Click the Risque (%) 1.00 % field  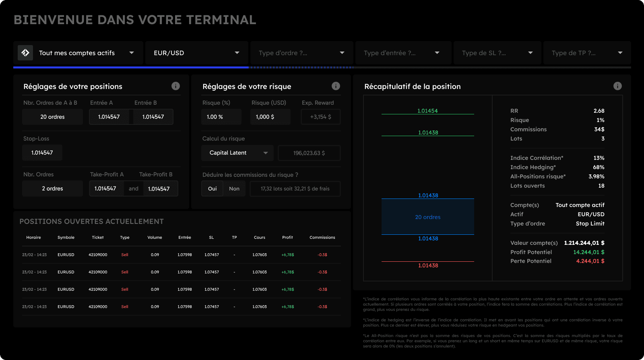pyautogui.click(x=221, y=117)
